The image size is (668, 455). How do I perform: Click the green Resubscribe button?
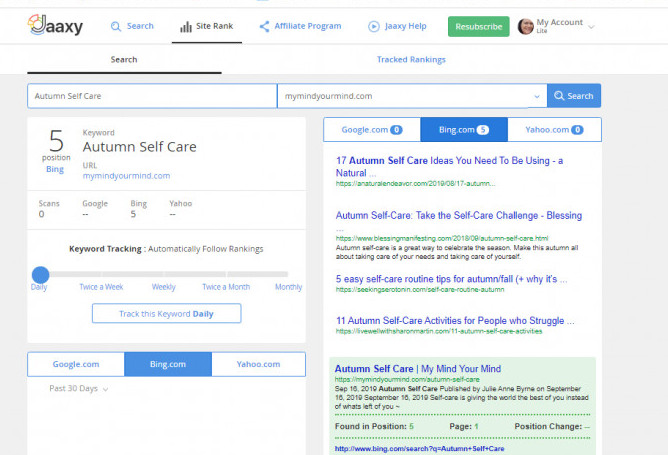[478, 26]
